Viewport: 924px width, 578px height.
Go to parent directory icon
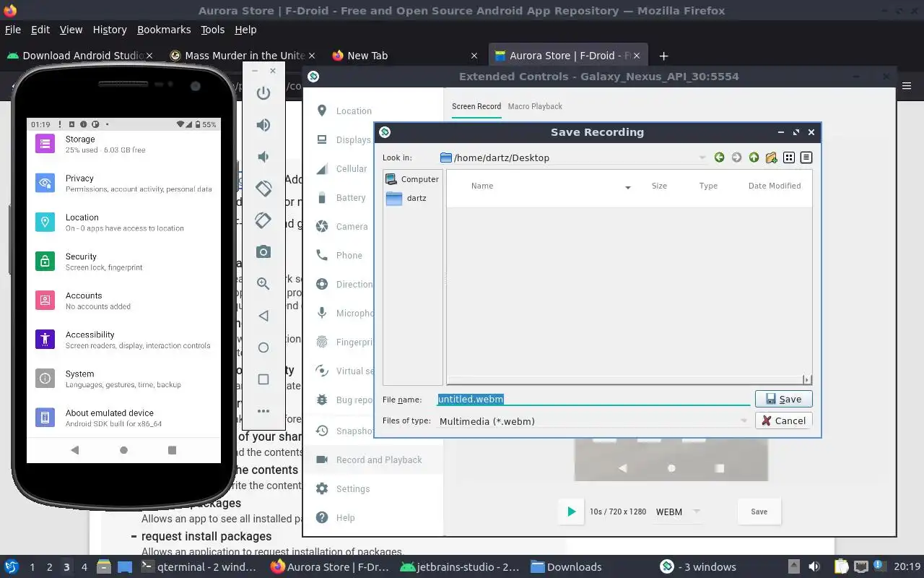click(x=754, y=158)
